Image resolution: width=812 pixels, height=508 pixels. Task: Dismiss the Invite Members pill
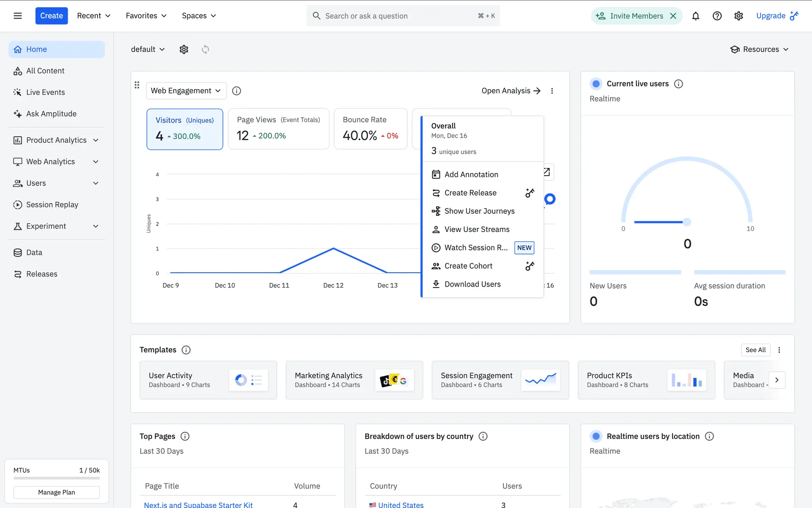[x=673, y=16]
